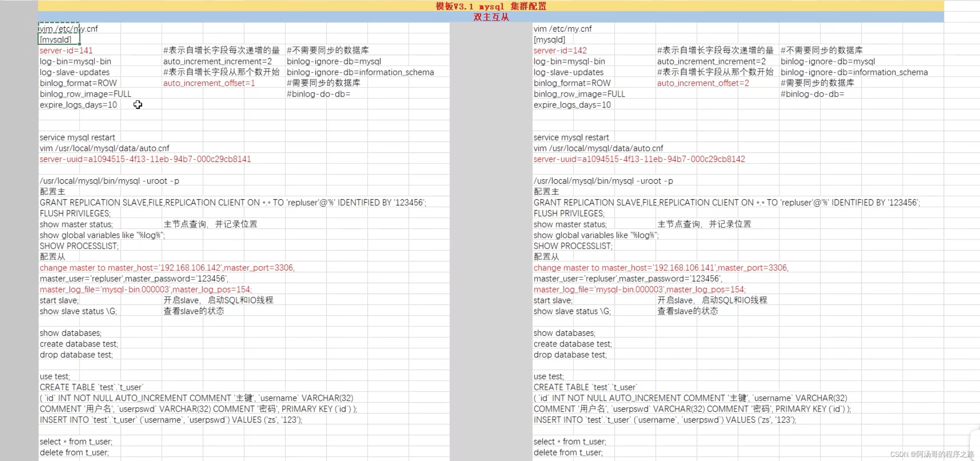Select the title cell 模板V3.1 mysql 集群配置
The height and width of the screenshot is (461, 980).
coord(491,6)
